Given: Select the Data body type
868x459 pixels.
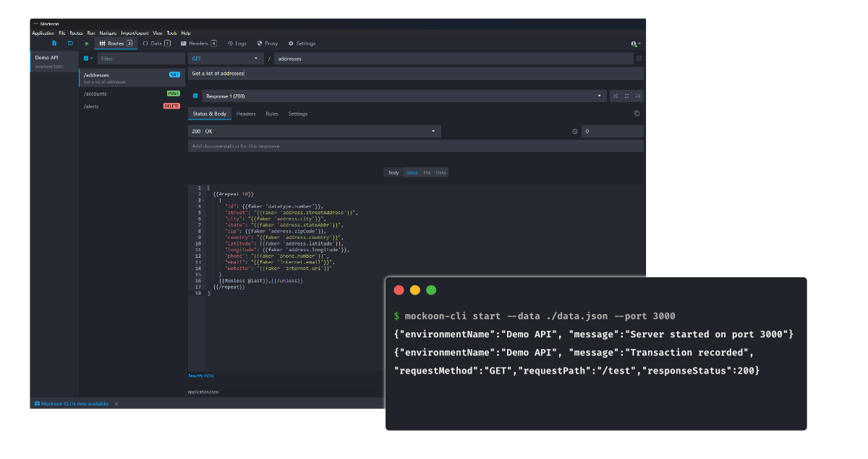Looking at the screenshot, I should [x=441, y=172].
